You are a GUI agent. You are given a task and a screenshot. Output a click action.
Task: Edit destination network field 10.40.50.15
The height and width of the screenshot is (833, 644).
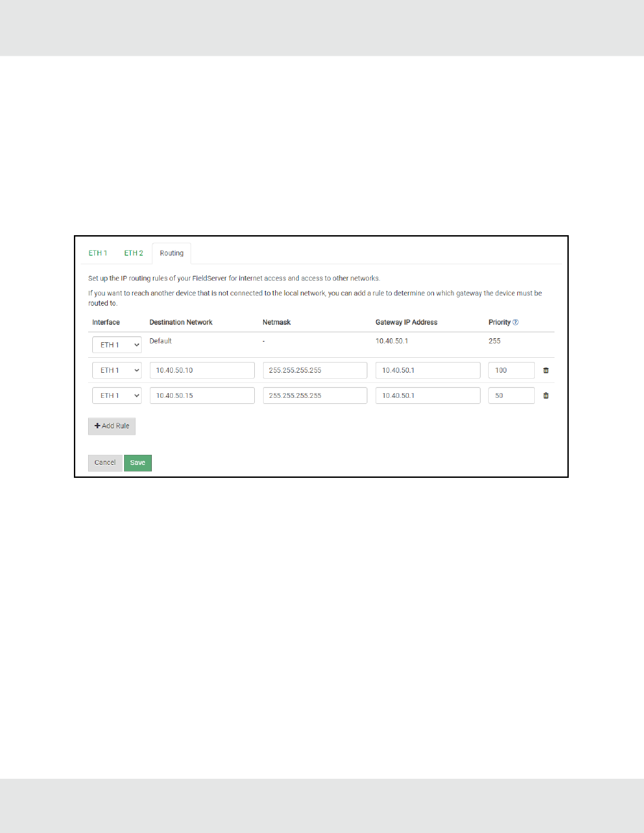[x=202, y=396]
